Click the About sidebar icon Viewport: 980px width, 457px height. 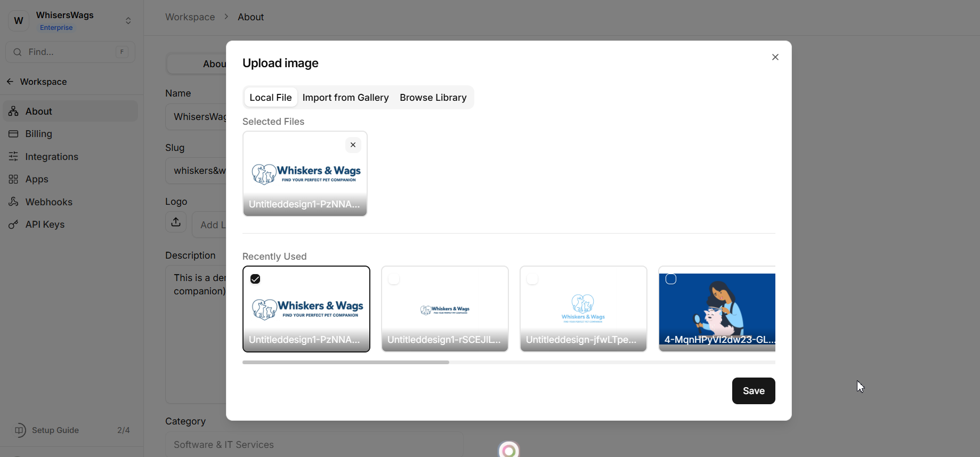[14, 111]
